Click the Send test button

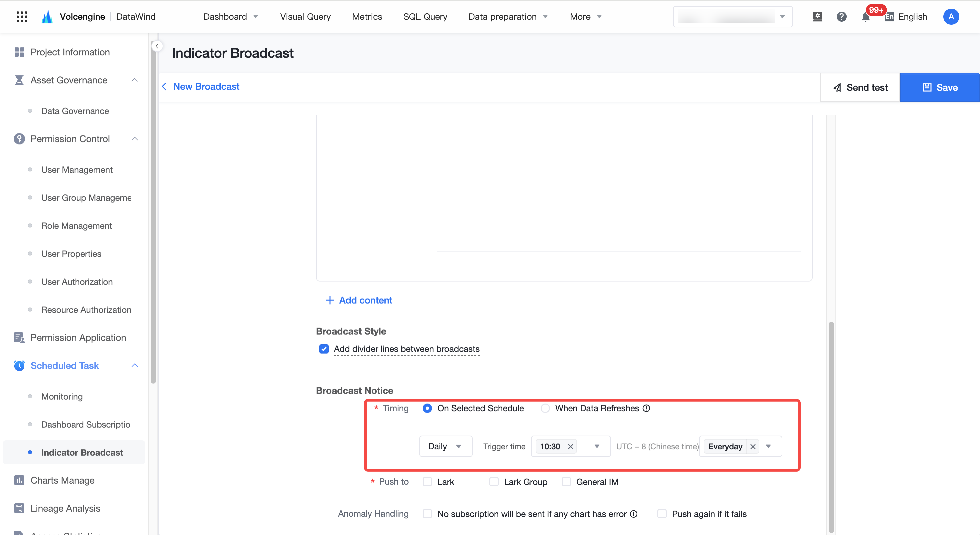pos(860,87)
